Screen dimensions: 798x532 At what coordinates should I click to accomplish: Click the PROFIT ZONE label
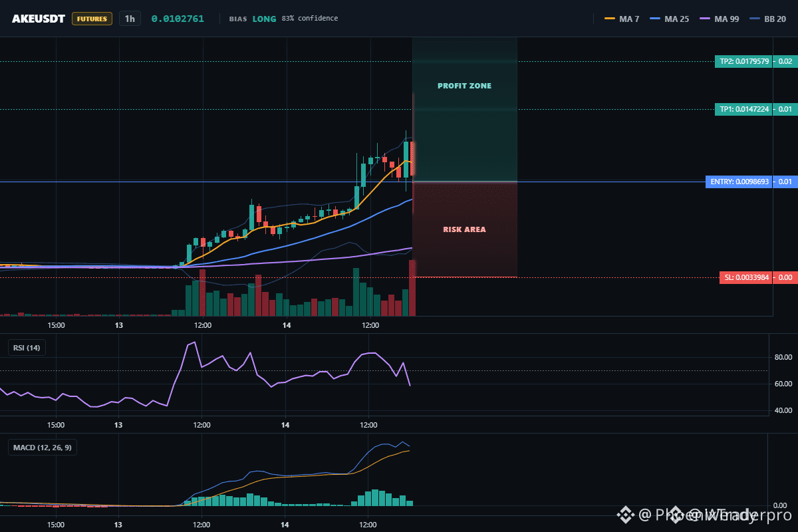point(464,86)
